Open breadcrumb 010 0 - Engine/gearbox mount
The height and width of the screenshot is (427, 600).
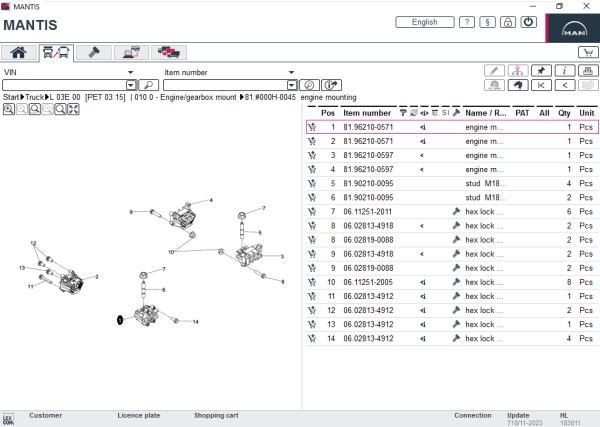tap(185, 97)
